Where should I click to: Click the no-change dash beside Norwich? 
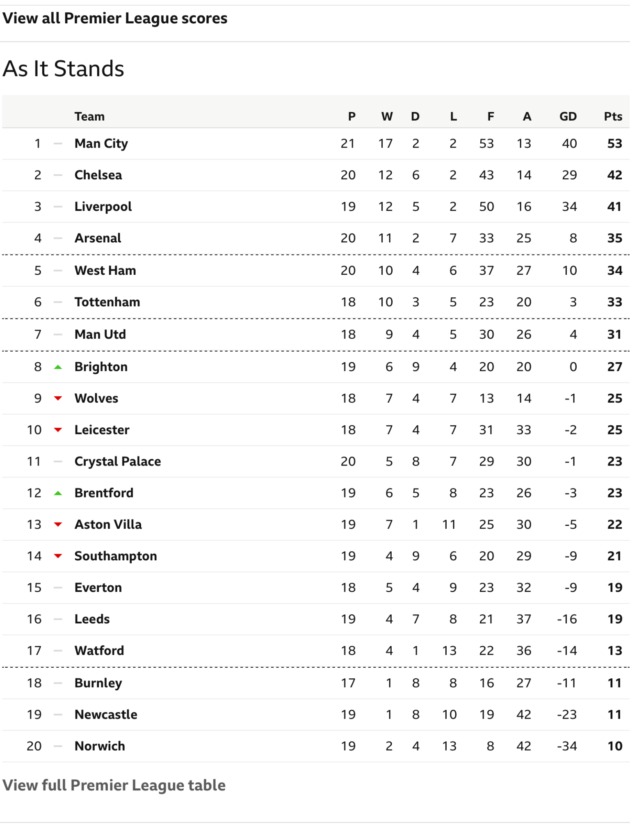[58, 746]
